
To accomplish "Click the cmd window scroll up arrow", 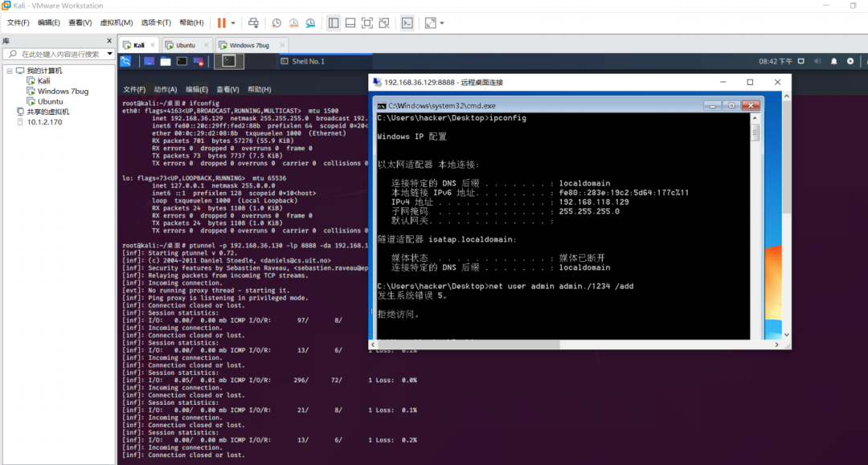I will (x=755, y=118).
